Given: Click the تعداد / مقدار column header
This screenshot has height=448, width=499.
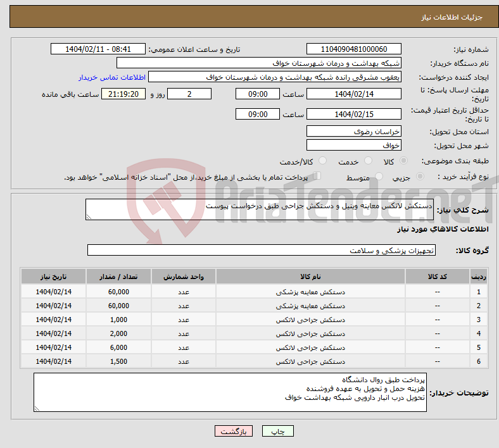Looking at the screenshot, I should click(118, 277).
